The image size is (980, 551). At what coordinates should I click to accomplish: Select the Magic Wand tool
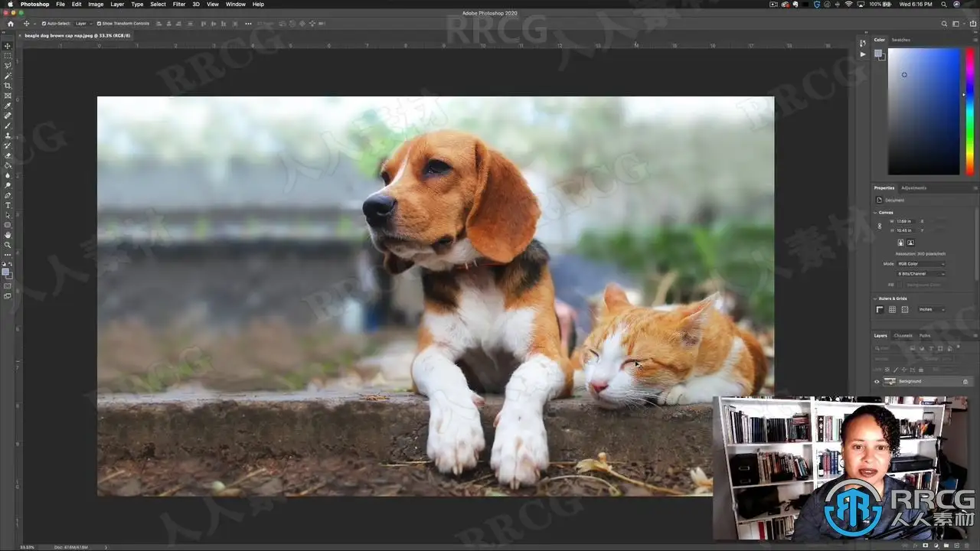[x=8, y=76]
